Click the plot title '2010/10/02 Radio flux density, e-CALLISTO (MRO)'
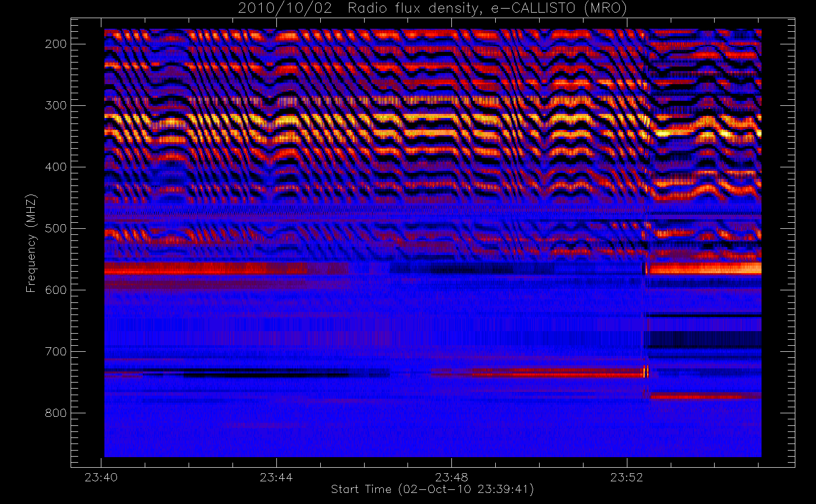The width and height of the screenshot is (816, 504). coord(433,9)
